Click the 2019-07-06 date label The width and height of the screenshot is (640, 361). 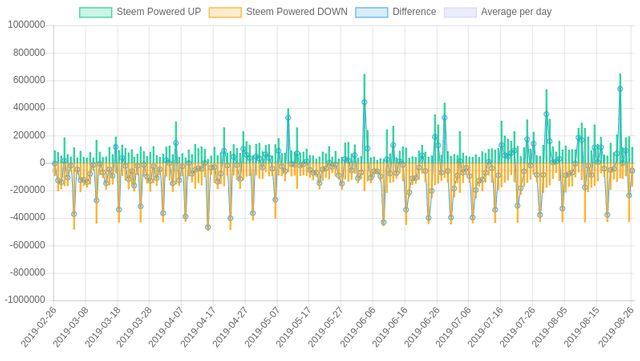pyautogui.click(x=453, y=327)
